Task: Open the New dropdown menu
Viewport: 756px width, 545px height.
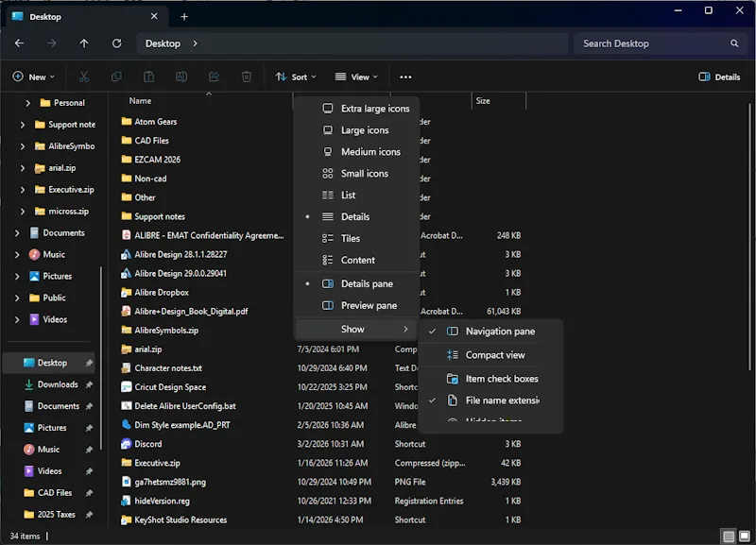Action: [33, 77]
